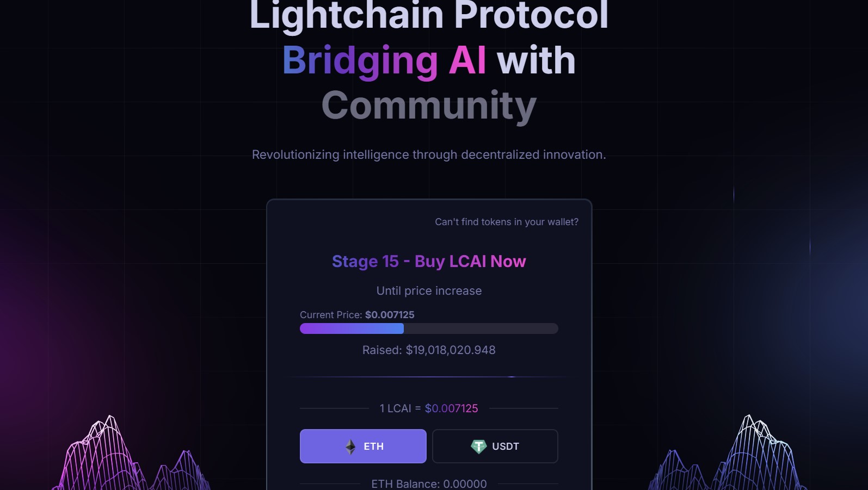Click the "ETH Balance: 0.00000" display
The image size is (868, 490).
[x=429, y=483]
